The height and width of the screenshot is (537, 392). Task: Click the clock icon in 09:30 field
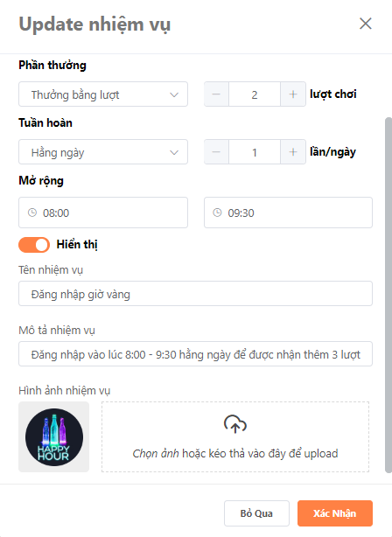(217, 213)
